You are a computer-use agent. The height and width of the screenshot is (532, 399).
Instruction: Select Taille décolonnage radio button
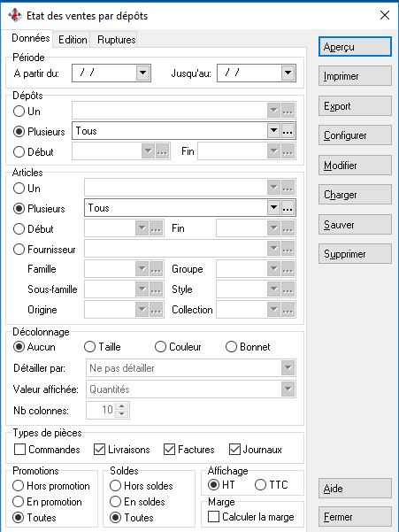tap(90, 347)
